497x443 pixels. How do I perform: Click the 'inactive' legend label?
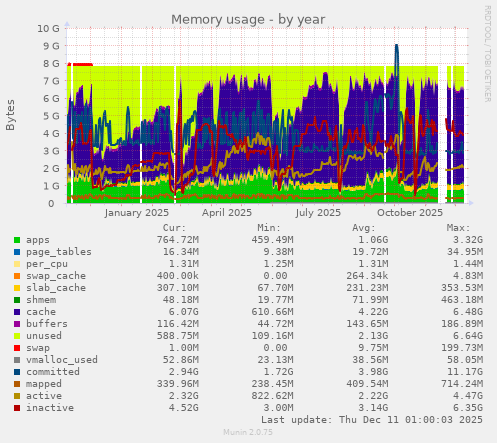point(50,408)
